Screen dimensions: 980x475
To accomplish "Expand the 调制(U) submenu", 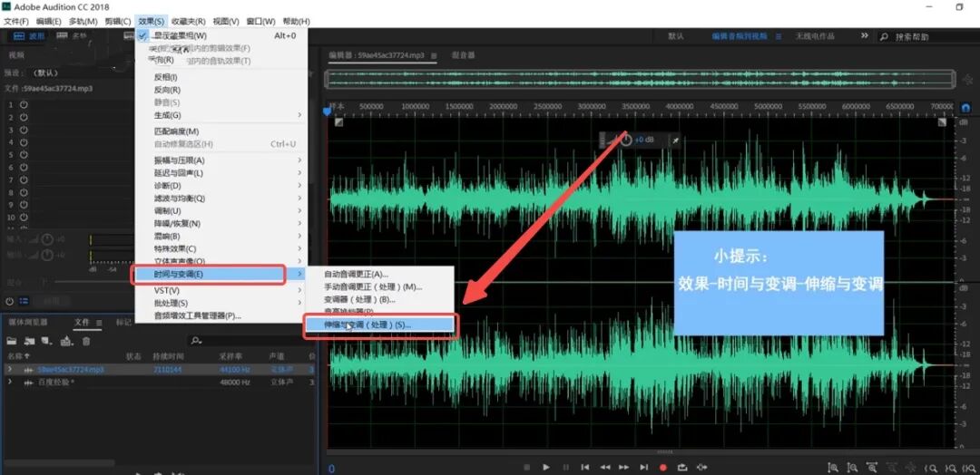I will [222, 211].
